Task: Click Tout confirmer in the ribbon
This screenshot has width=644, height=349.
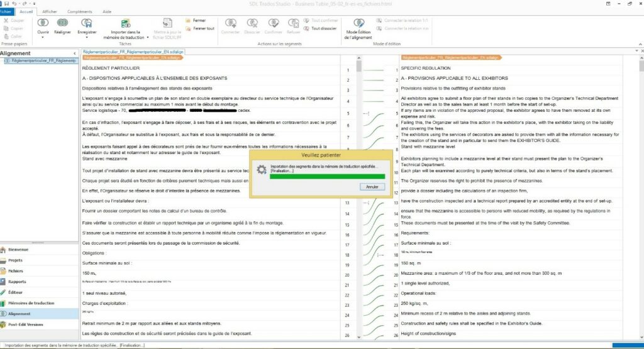Action: pos(321,20)
